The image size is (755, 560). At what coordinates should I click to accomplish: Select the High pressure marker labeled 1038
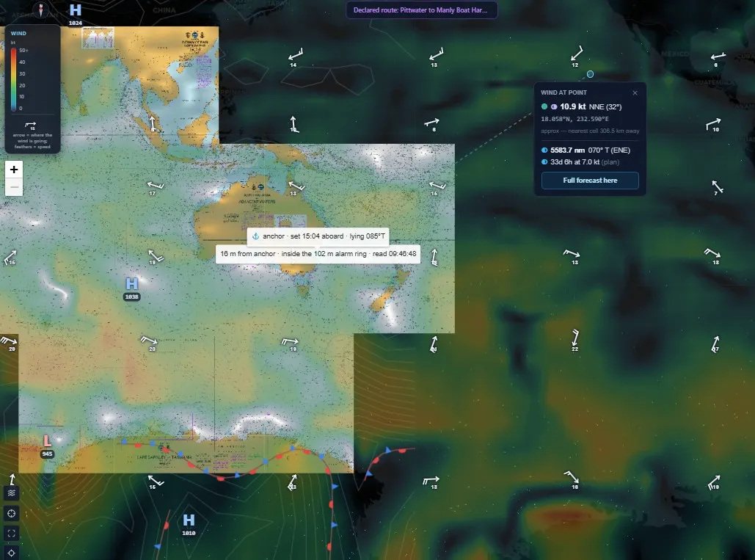(131, 288)
